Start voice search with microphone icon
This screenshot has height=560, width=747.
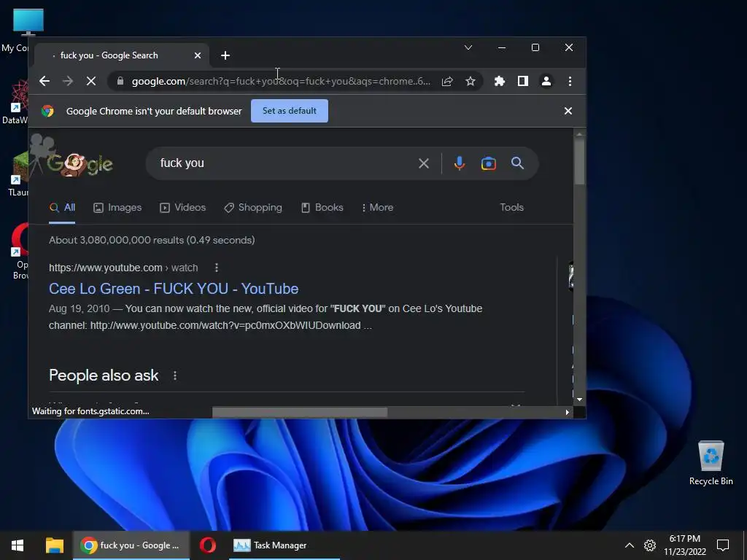coord(460,163)
